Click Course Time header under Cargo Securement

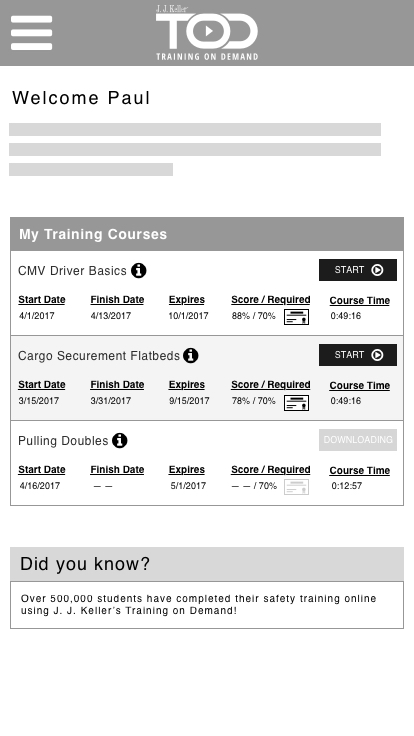click(360, 385)
